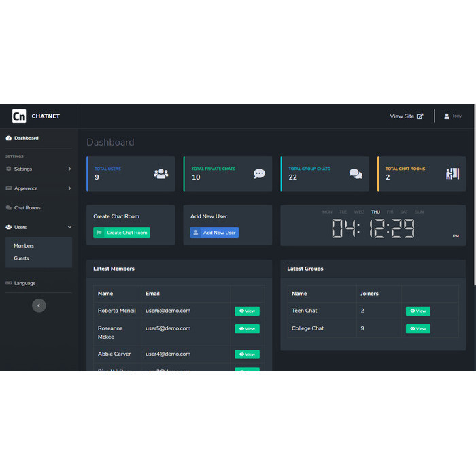
Task: Click the digital clock display
Action: coord(373,228)
